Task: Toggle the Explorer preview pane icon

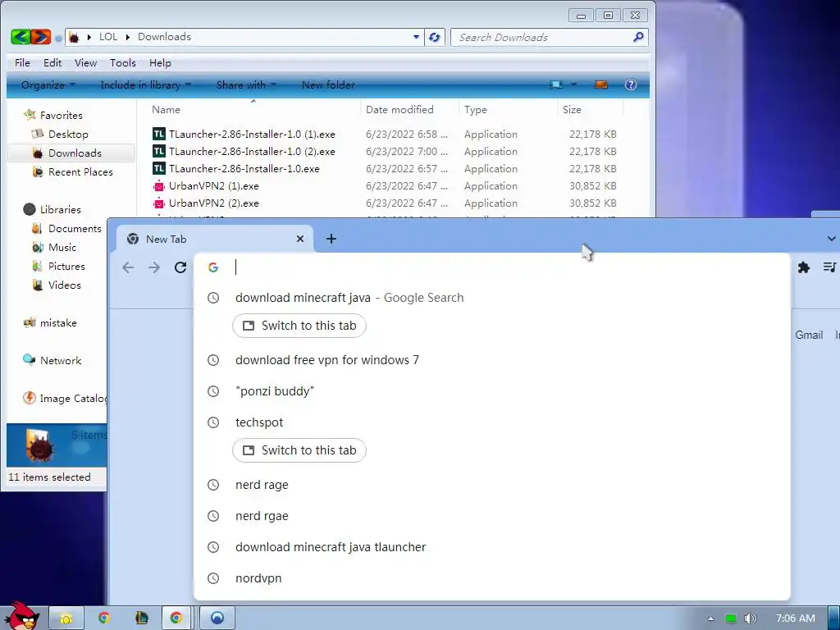Action: [601, 84]
